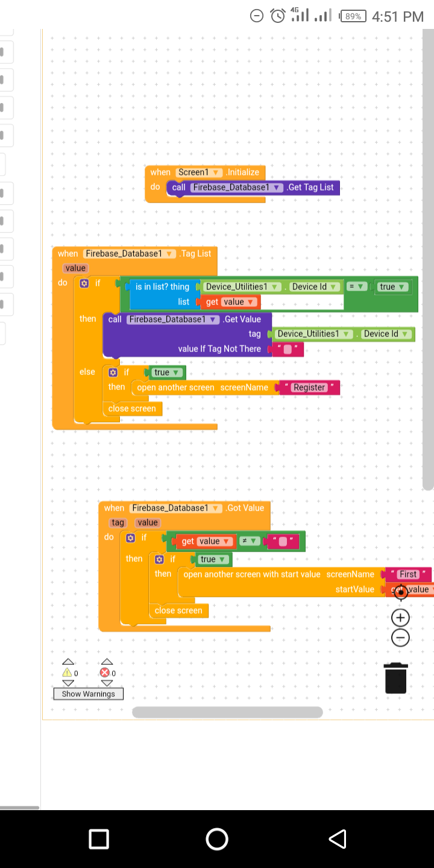Click the horizontal workspace scrollbar
Screen dimensions: 434x868
click(227, 712)
